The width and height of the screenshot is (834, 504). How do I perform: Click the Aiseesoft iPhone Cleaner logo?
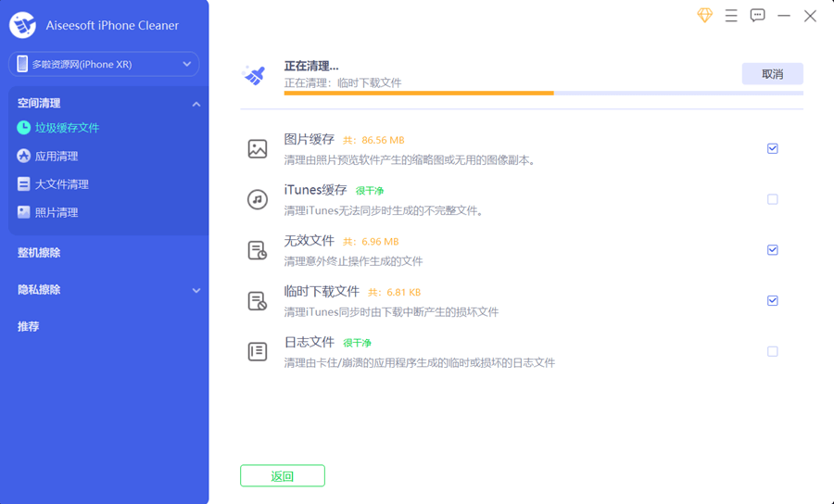click(22, 25)
